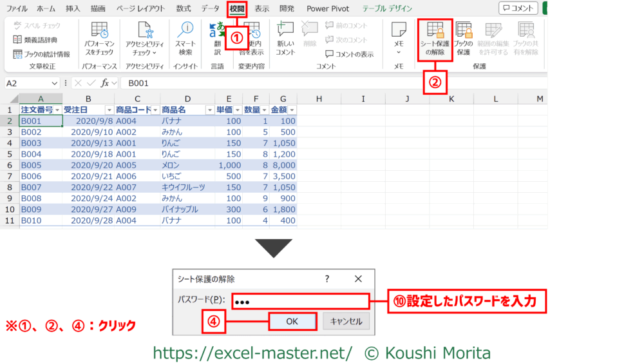Viewport: 644px width, 363px height.
Task: Open the 商品名 column filter dropdown
Action: pos(208,110)
